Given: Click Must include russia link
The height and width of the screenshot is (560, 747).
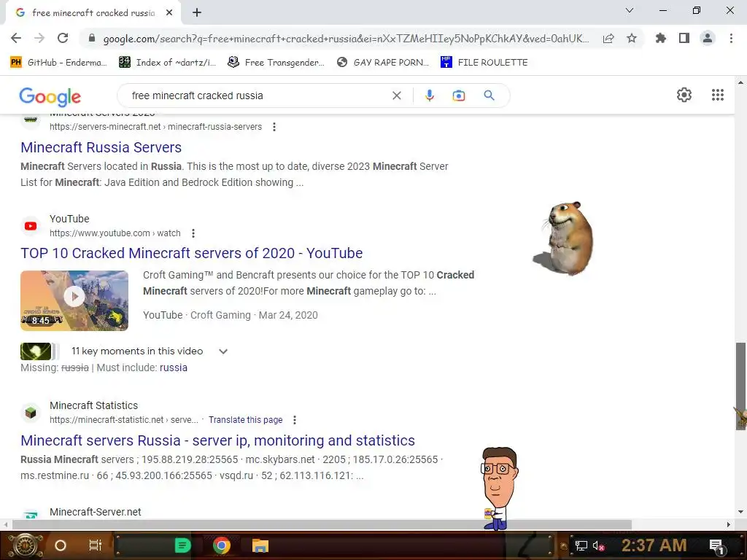Looking at the screenshot, I should coord(174,367).
